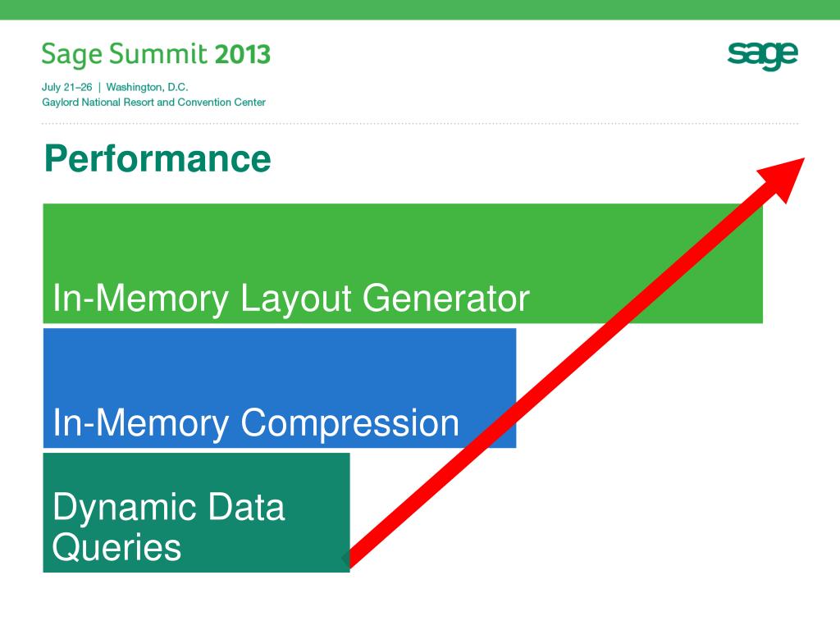Image resolution: width=840 pixels, height=630 pixels.
Task: Click the Sage logo in the corner
Action: tap(762, 55)
